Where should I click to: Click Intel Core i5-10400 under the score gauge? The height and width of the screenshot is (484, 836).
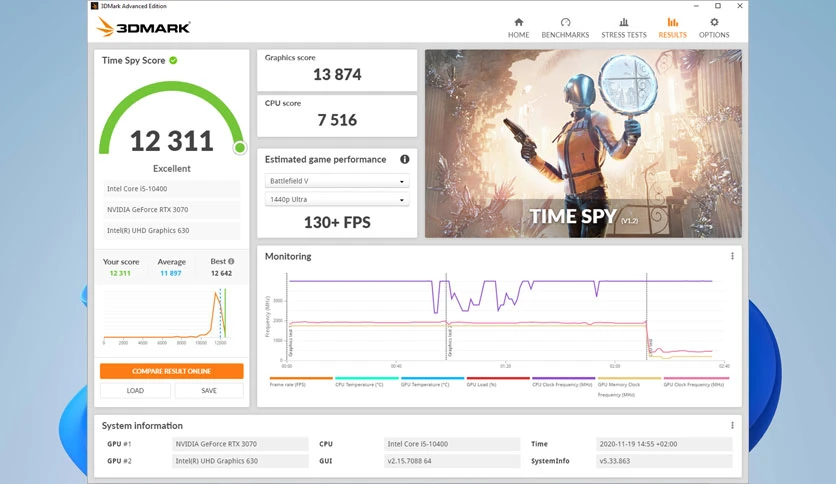[x=172, y=189]
